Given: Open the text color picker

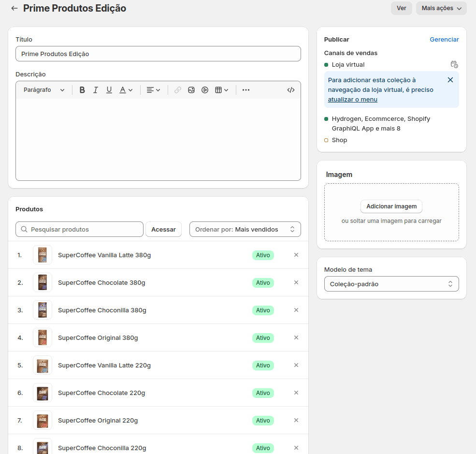Looking at the screenshot, I should tap(126, 90).
